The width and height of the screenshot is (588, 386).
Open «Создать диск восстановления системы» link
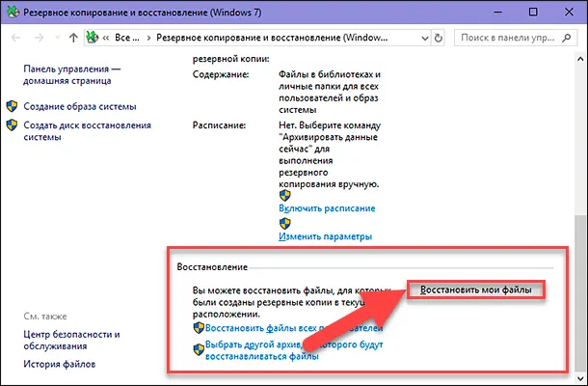point(87,130)
